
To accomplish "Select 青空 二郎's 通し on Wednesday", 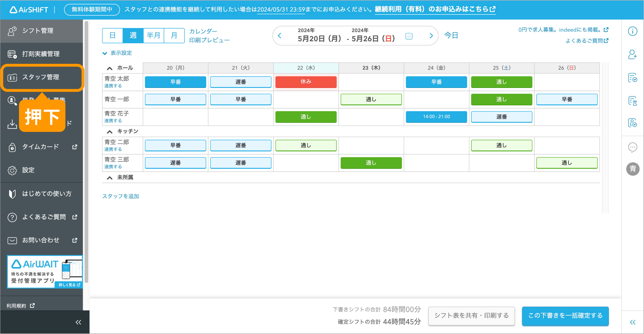I will pos(306,146).
